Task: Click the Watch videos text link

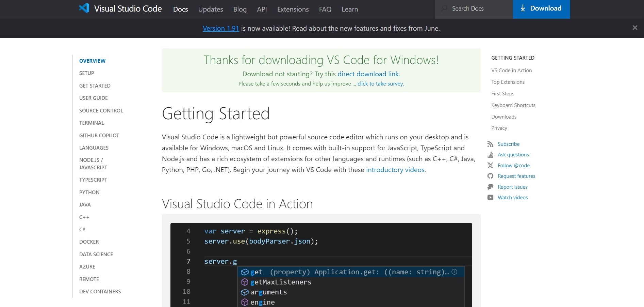Action: click(513, 198)
